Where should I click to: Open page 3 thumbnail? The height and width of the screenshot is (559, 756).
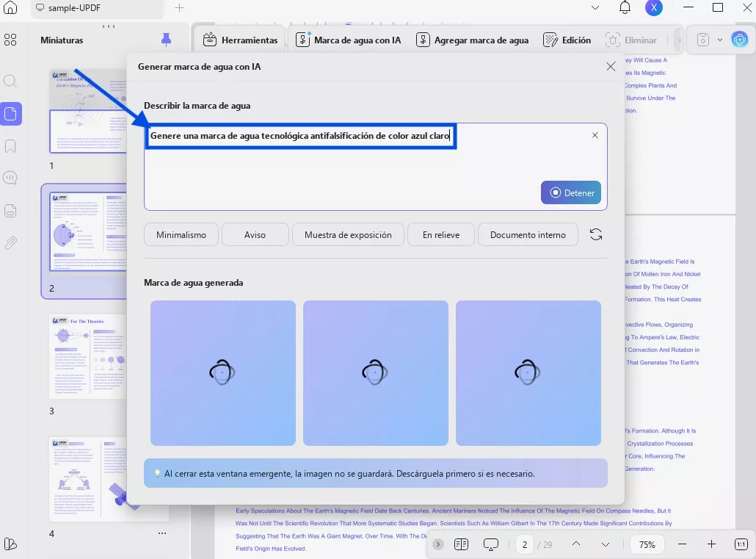tap(88, 357)
